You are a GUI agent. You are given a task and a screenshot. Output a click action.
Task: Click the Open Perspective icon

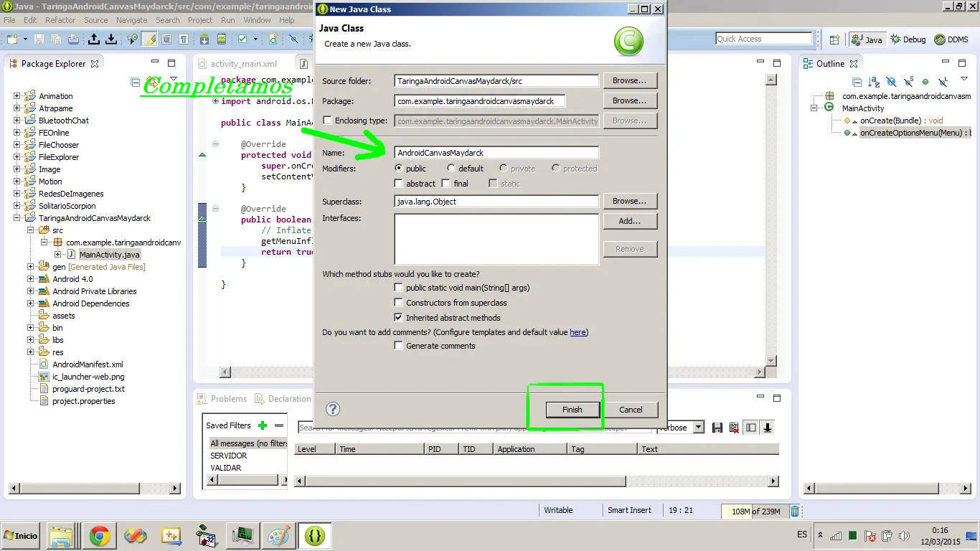(x=835, y=39)
